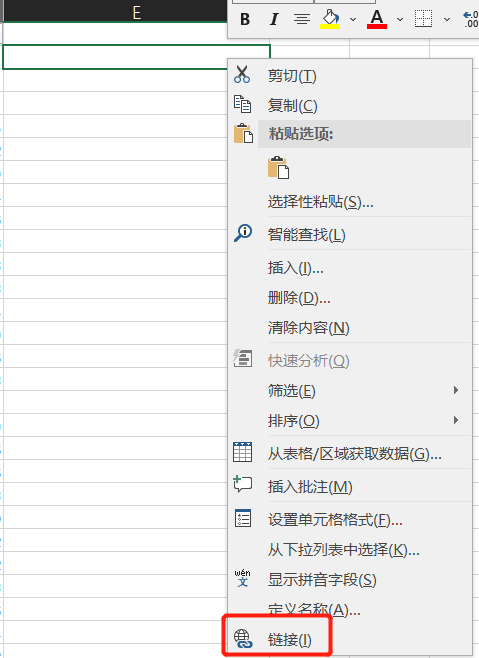
Task: Open the font color dropdown arrow
Action: pos(400,19)
